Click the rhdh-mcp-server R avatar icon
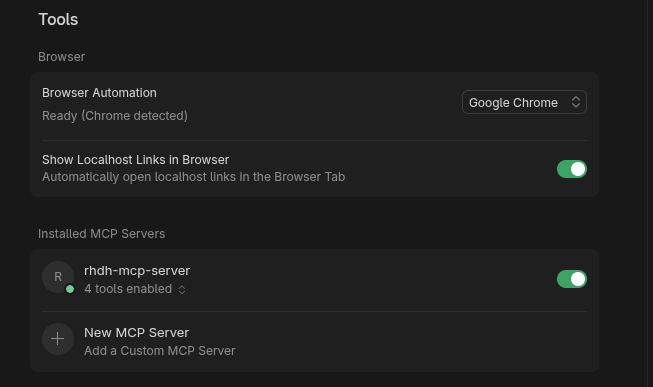 (x=58, y=277)
